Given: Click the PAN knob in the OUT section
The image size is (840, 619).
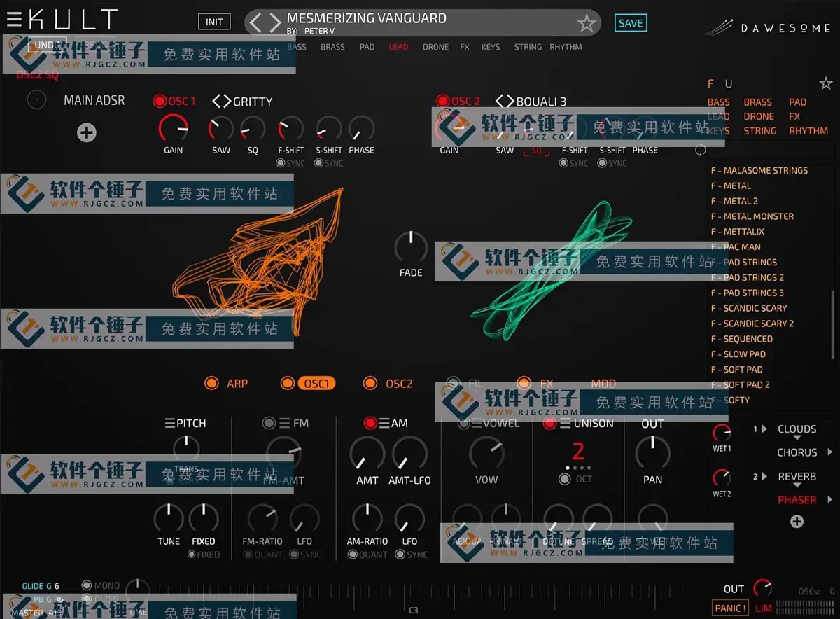Looking at the screenshot, I should pos(652,453).
